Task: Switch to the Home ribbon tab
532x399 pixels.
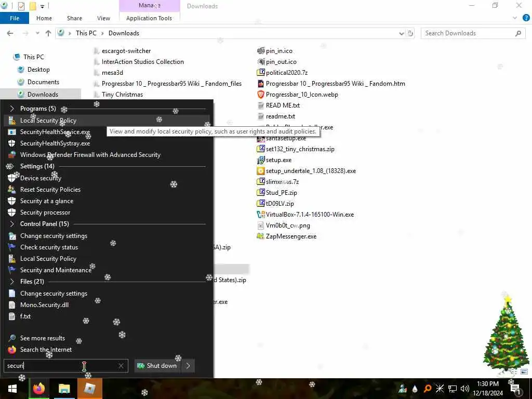Action: [x=44, y=18]
